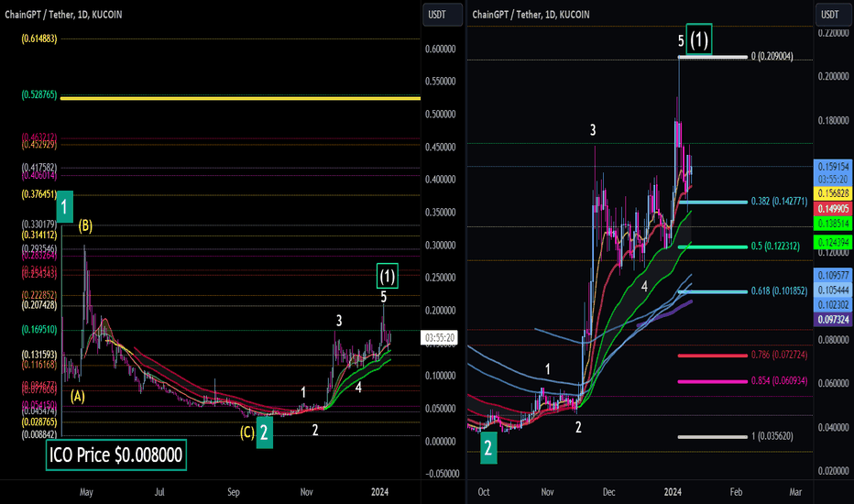
Task: Click the (0.528765) level label
Action: pos(39,94)
